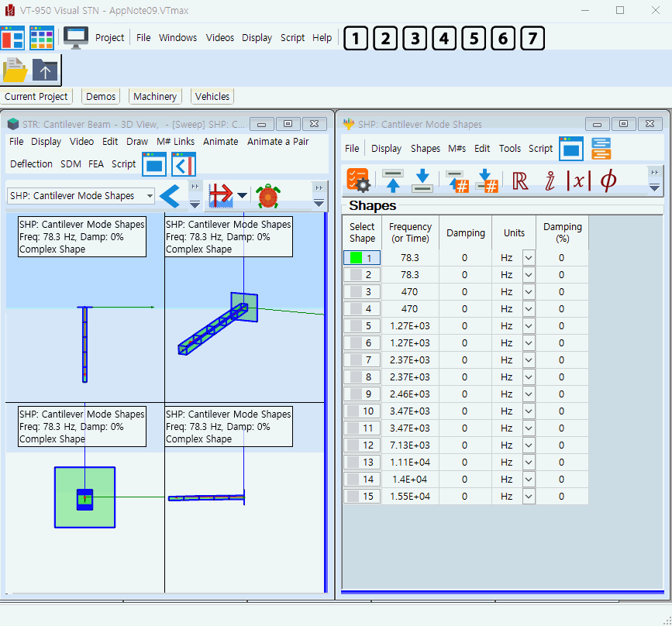Click the Vehicles button
672x626 pixels.
click(212, 96)
